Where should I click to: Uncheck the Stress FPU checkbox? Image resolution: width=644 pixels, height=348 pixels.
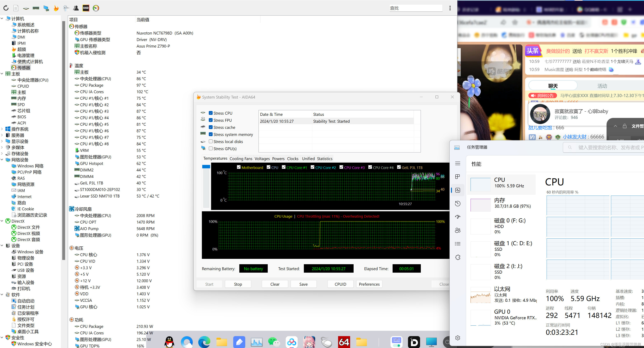point(211,120)
